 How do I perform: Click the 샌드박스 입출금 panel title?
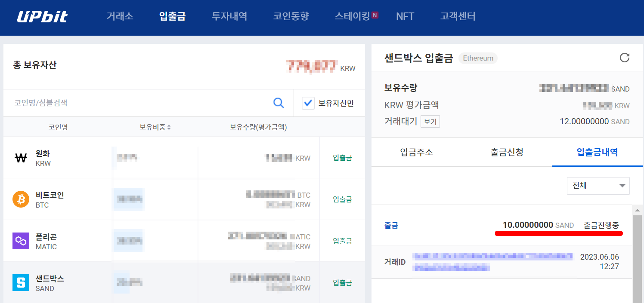(418, 58)
